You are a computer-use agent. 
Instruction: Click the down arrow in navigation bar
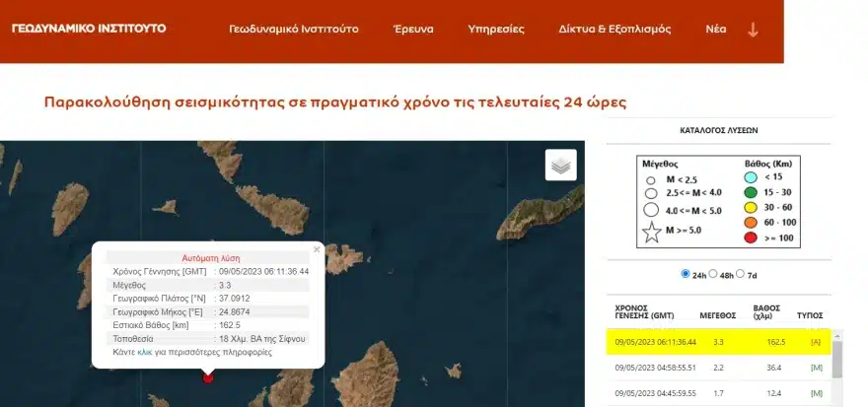point(754,30)
